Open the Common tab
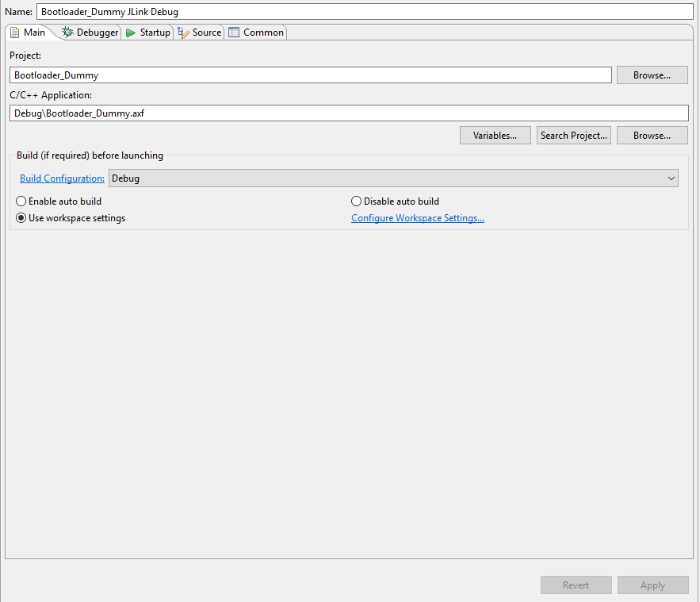The height and width of the screenshot is (602, 700). click(x=256, y=33)
